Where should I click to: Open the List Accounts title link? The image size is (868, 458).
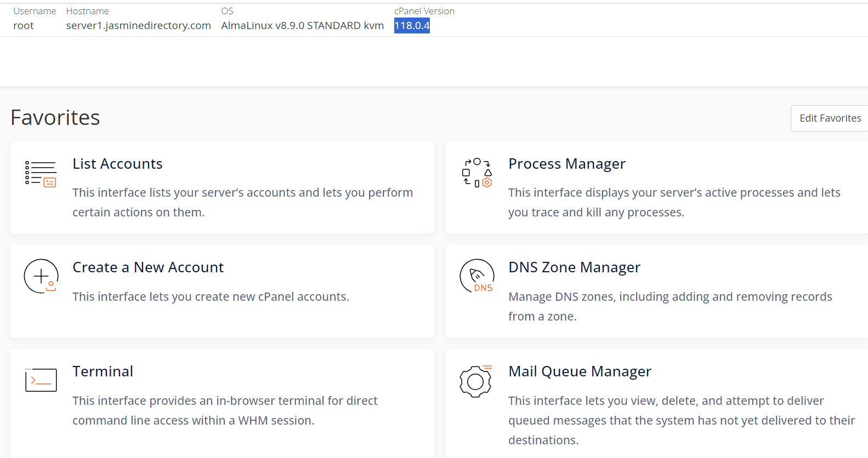[117, 164]
